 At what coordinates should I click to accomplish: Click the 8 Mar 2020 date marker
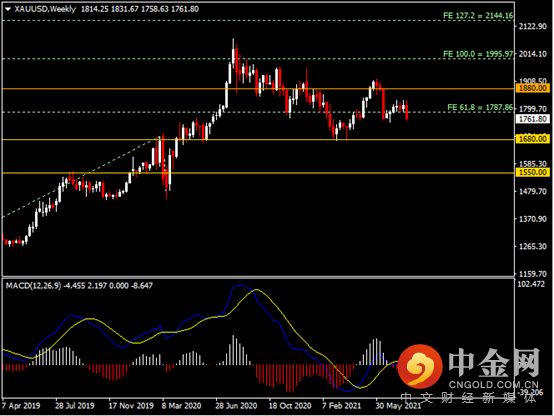coord(181,406)
